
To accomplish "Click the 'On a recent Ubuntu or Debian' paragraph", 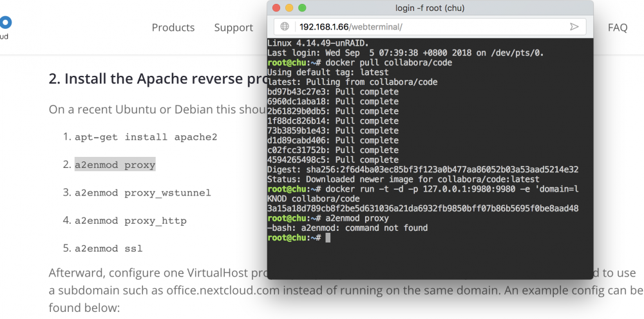I will click(x=158, y=110).
